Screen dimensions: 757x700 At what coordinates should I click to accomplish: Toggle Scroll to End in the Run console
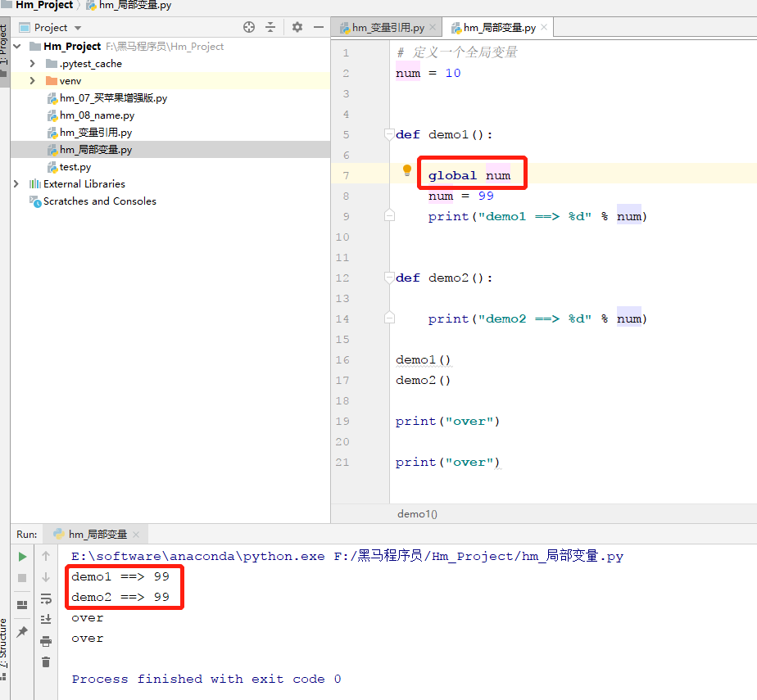pos(47,620)
